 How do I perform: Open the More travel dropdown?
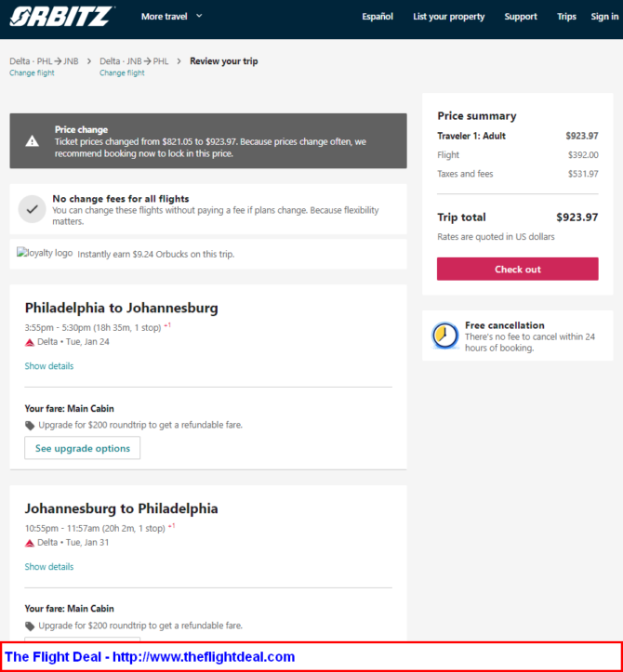click(171, 17)
